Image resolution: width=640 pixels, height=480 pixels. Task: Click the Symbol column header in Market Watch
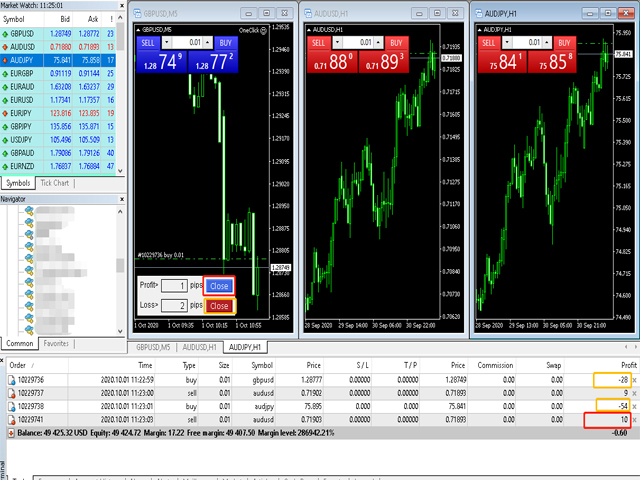[22, 19]
